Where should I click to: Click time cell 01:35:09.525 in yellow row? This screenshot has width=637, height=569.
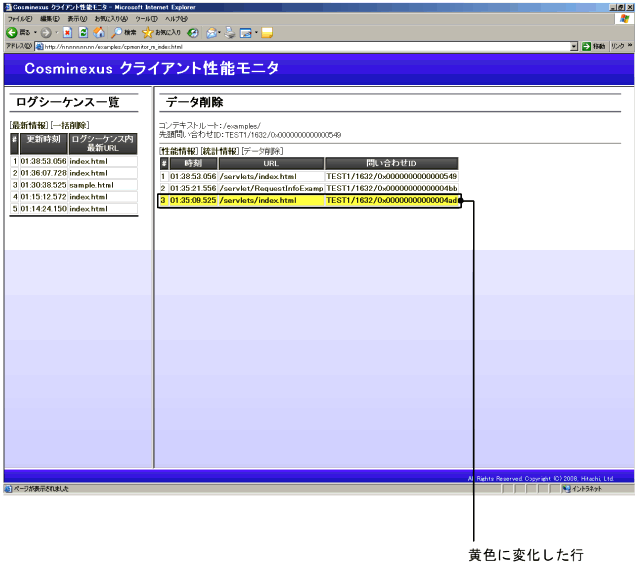coord(193,200)
